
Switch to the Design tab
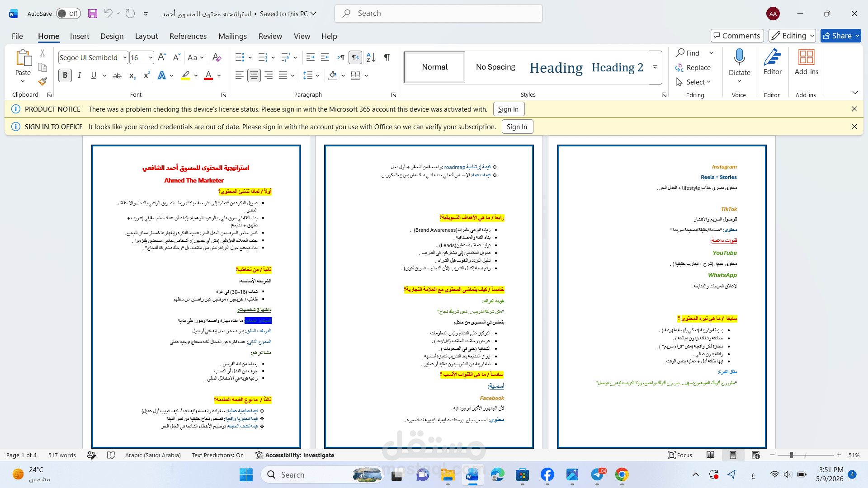[x=112, y=36]
